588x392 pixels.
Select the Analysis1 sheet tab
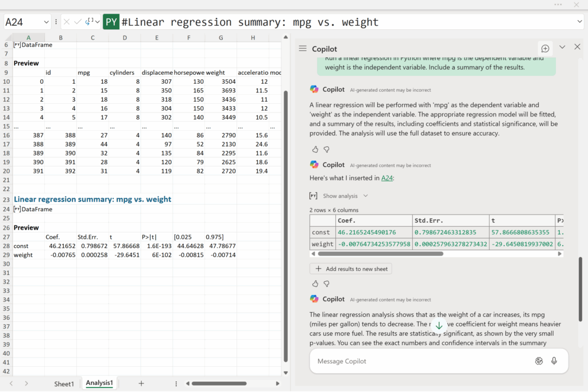coord(99,383)
